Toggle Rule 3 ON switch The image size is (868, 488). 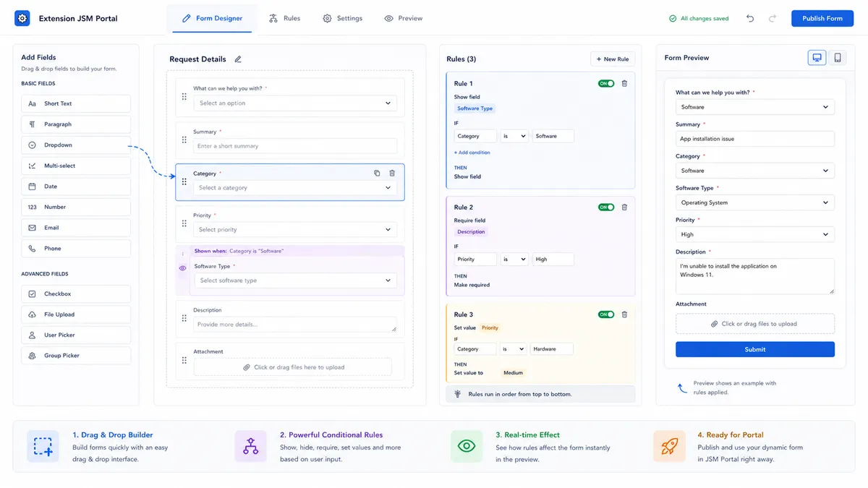pyautogui.click(x=606, y=314)
